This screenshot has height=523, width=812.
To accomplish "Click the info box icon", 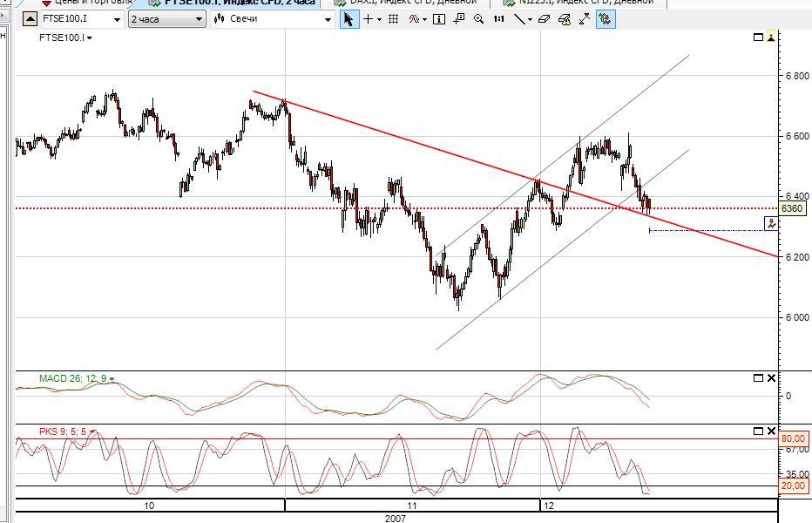I will [x=438, y=19].
